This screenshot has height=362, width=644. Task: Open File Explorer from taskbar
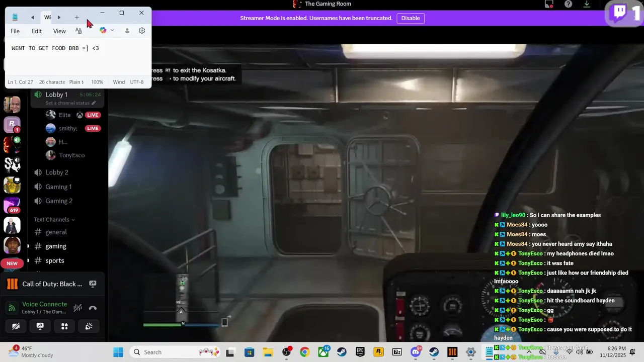[x=268, y=352]
